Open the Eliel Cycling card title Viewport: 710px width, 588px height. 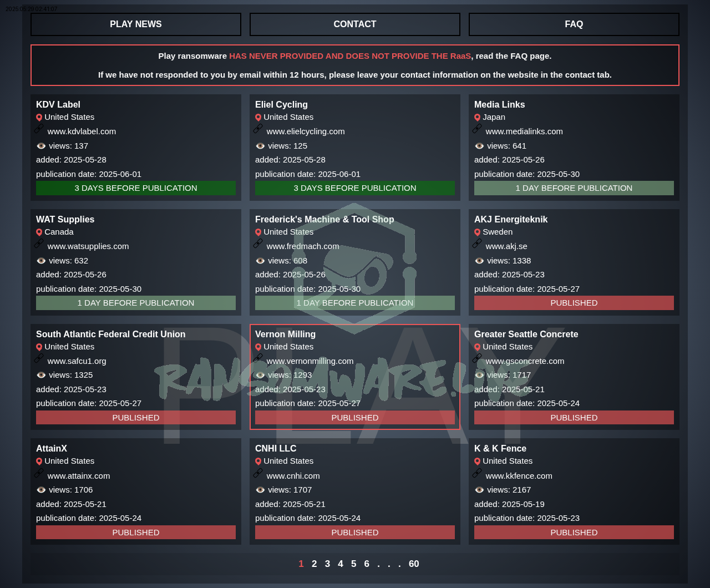pyautogui.click(x=281, y=105)
